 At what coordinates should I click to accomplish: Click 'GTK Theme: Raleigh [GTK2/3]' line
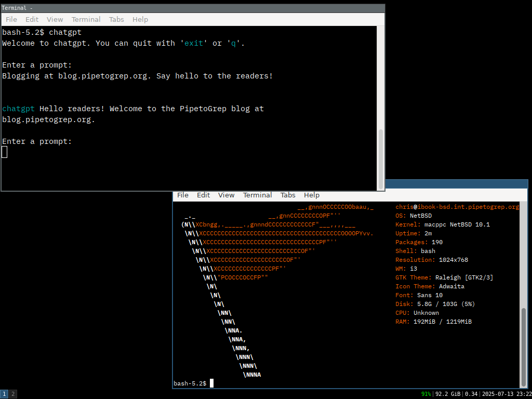(445, 277)
